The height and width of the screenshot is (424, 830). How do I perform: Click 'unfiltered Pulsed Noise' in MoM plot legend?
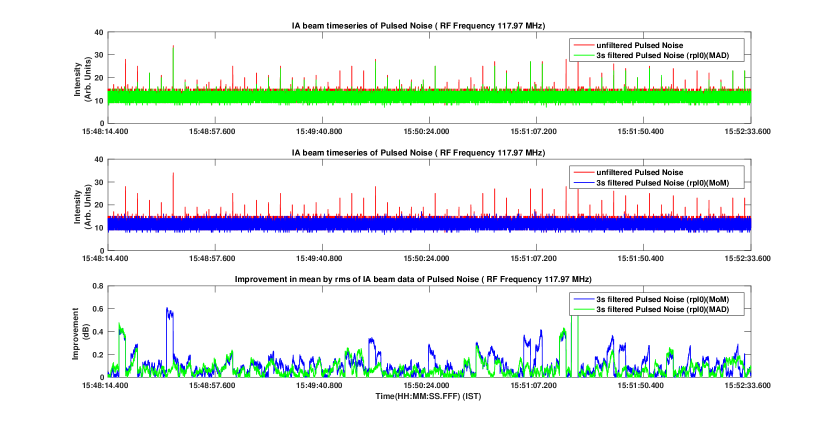coord(639,173)
